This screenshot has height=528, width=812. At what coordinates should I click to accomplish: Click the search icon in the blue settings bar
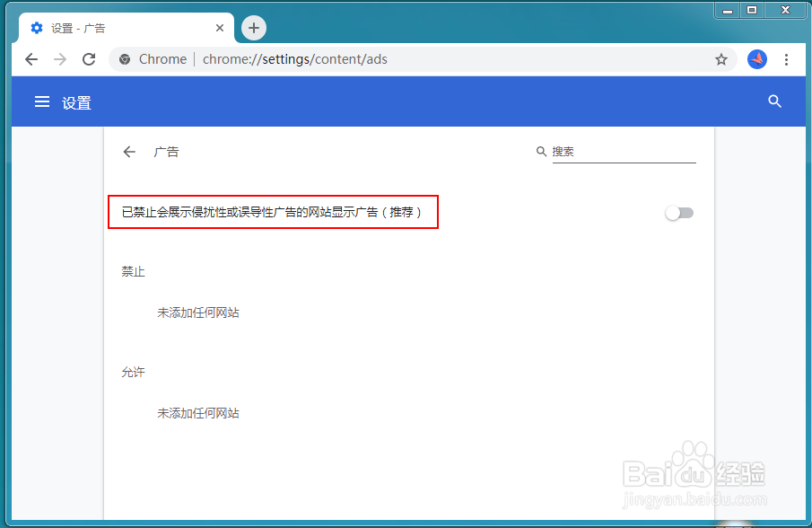tap(774, 101)
